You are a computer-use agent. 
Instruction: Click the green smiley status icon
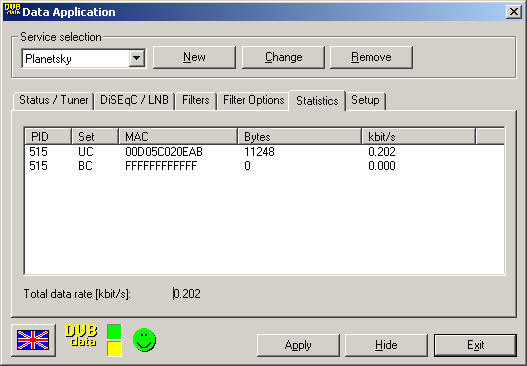(x=144, y=340)
